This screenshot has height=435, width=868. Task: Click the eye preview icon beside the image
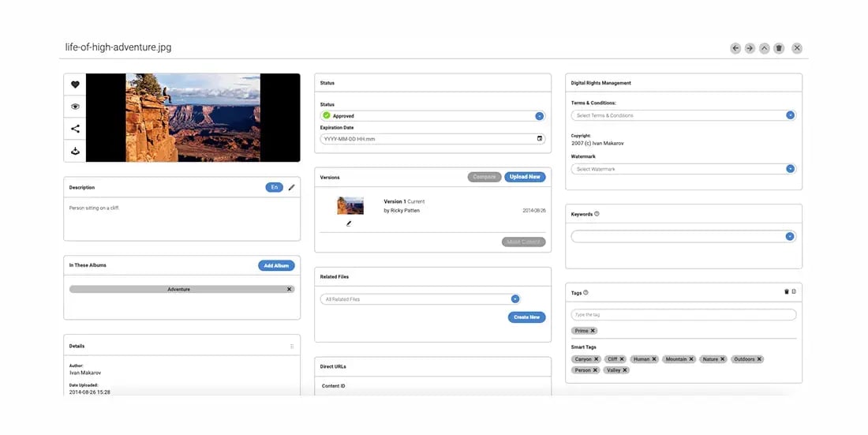(75, 107)
